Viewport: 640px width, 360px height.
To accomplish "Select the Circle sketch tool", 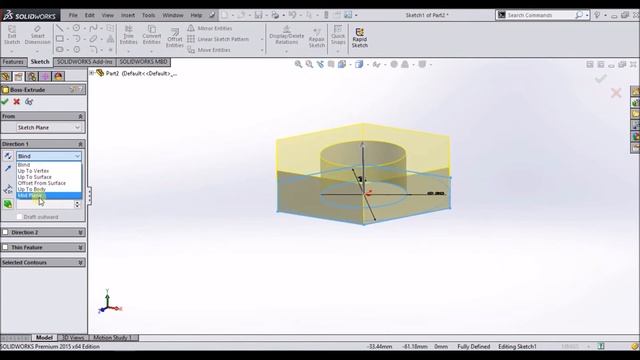I will pyautogui.click(x=76, y=28).
